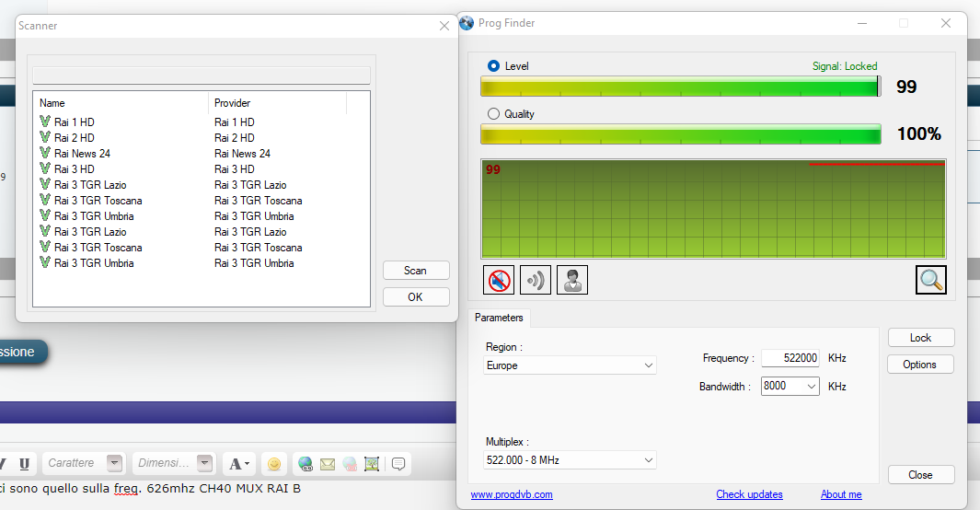Click the Scan button in Scanner
Screen dimensions: 980x510
tap(416, 271)
